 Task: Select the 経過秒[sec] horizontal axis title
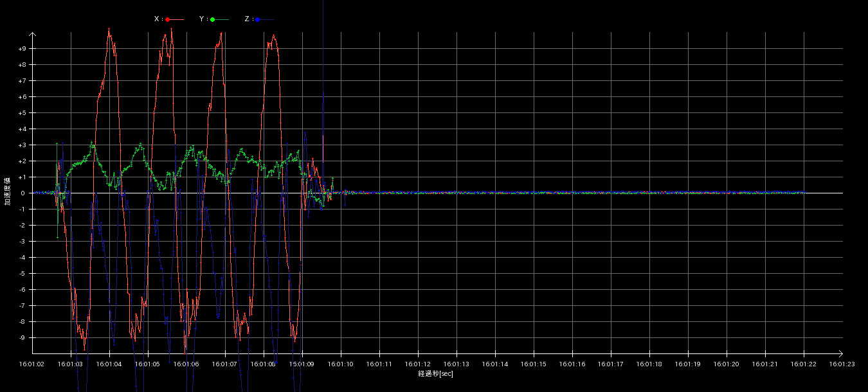pyautogui.click(x=435, y=374)
